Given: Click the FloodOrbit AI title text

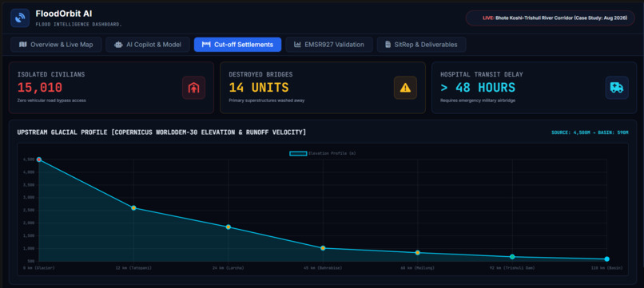Looking at the screenshot, I should coord(64,14).
